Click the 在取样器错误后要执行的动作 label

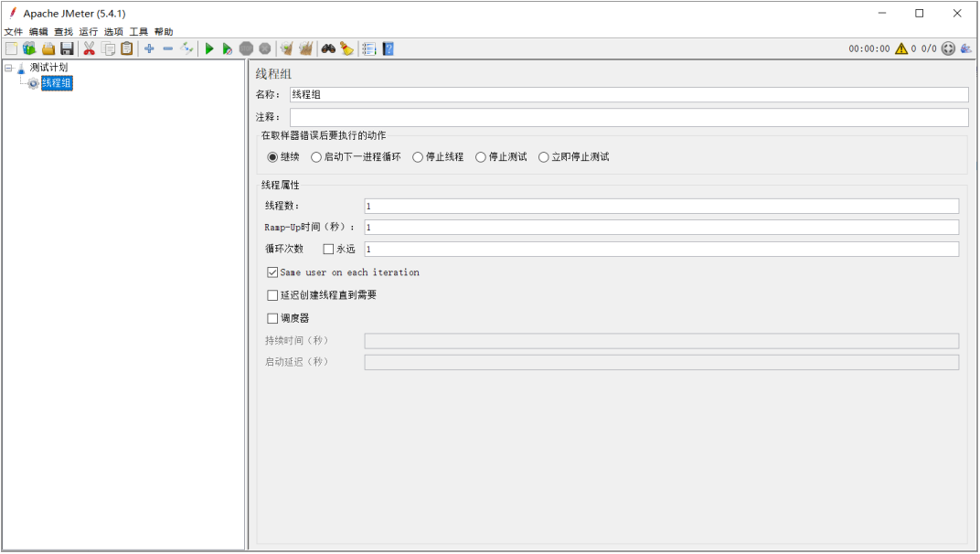click(323, 135)
